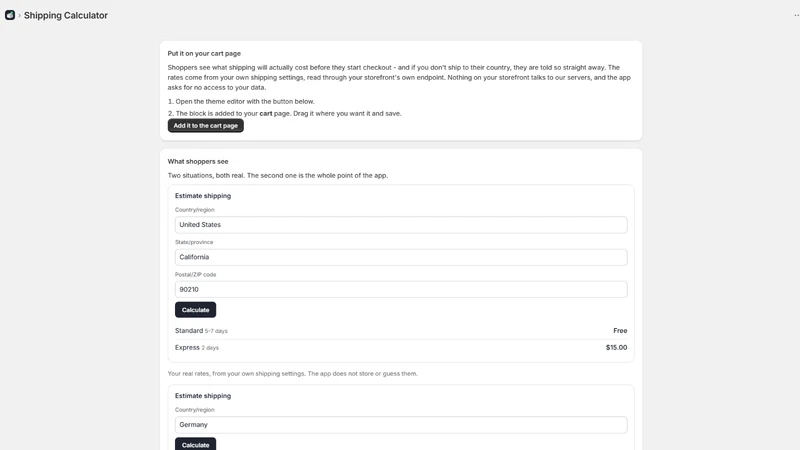Click first 'Estimate shipping' heading above United States
Screen dimensions: 800x450
point(203,196)
